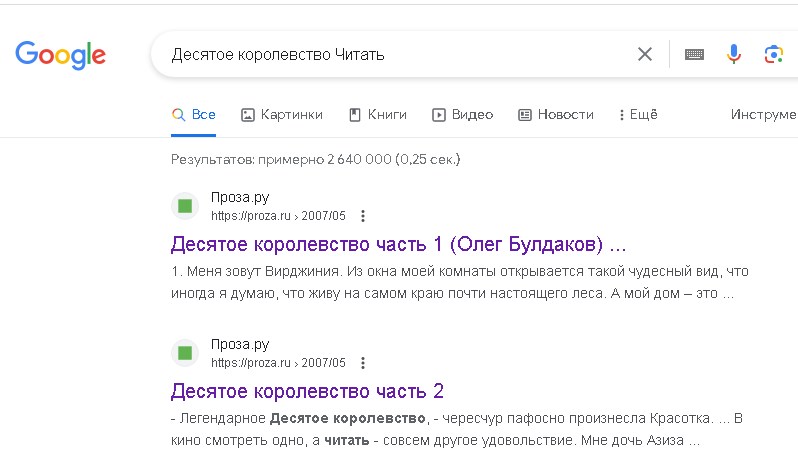
Task: Start voice search via microphone icon
Action: click(733, 54)
